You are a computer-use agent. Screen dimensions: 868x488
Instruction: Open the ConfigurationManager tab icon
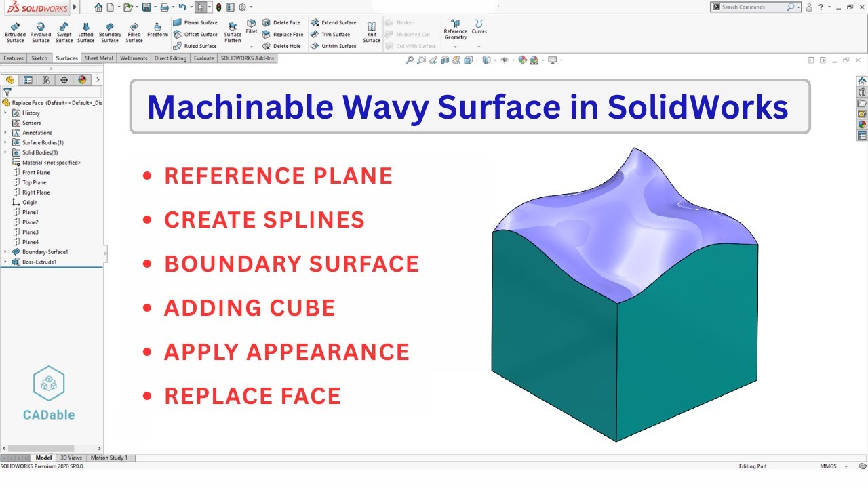click(46, 80)
